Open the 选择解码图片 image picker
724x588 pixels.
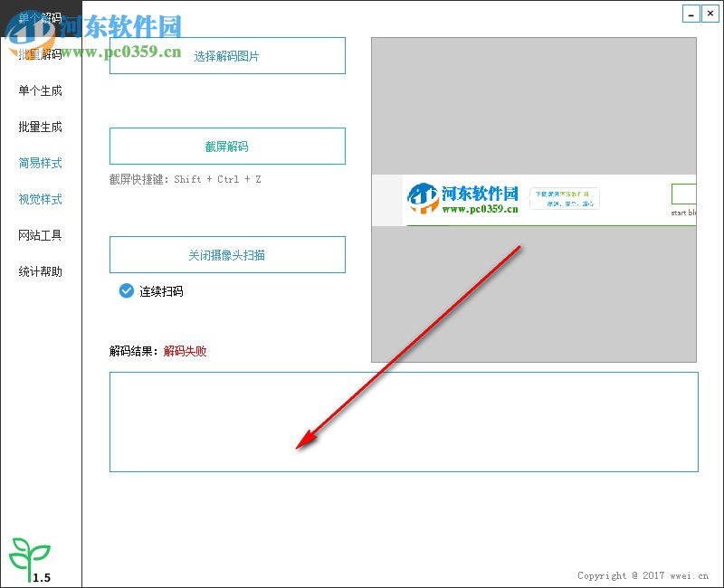(227, 55)
